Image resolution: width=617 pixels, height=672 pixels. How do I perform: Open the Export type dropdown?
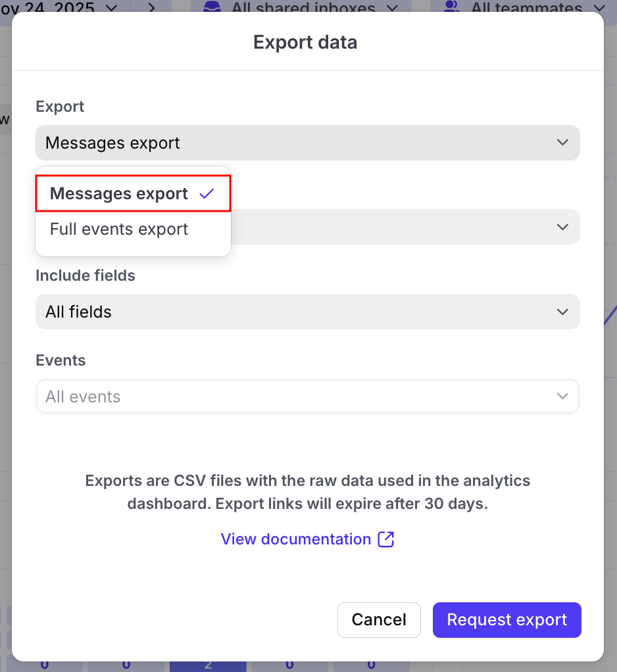click(x=307, y=143)
